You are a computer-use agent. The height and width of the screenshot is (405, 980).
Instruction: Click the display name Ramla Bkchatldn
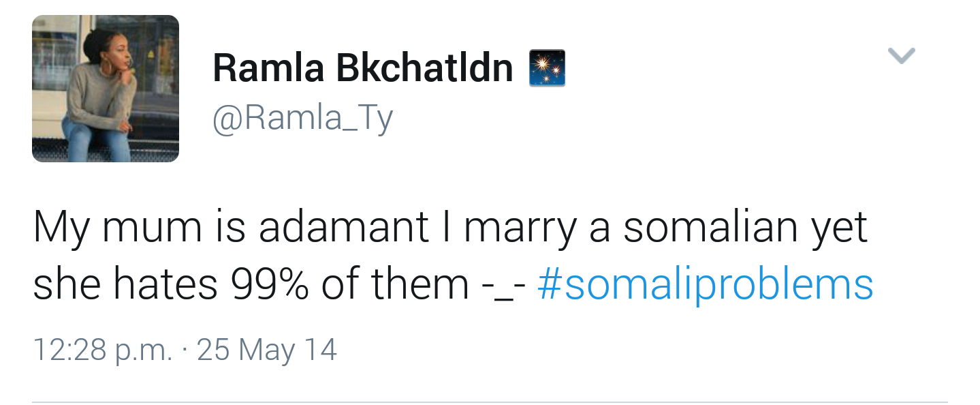pyautogui.click(x=363, y=68)
